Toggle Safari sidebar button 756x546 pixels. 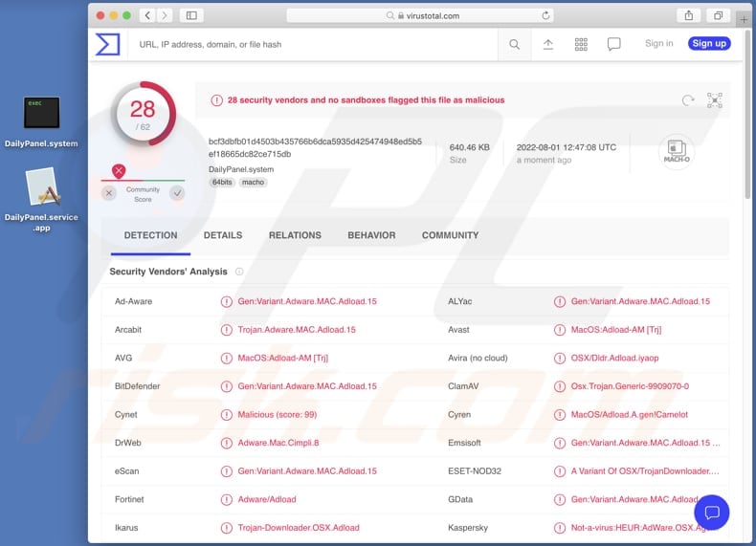191,15
